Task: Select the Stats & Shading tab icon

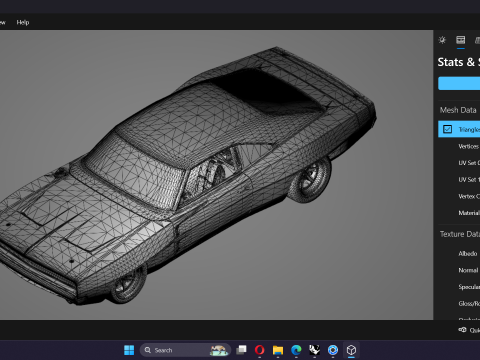Action: [x=461, y=40]
